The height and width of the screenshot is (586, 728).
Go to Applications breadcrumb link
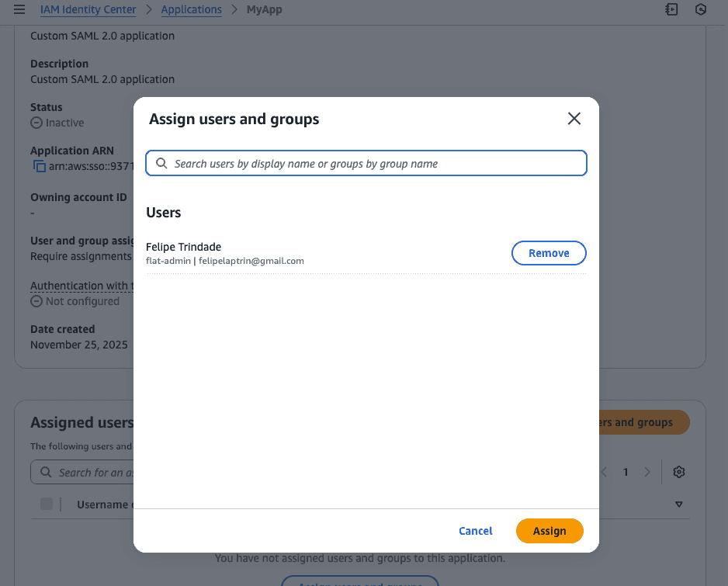191,10
